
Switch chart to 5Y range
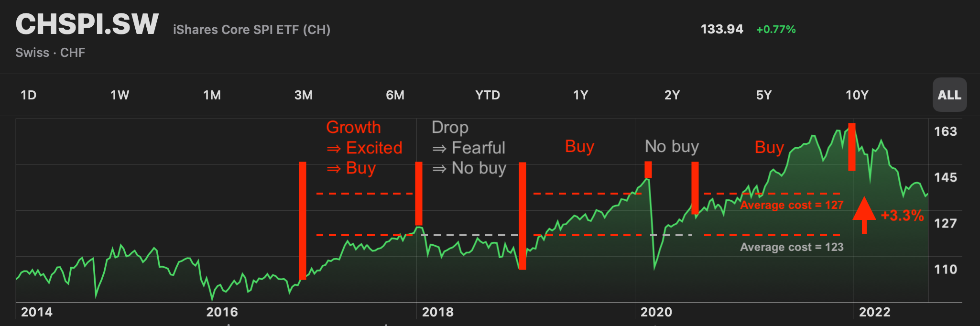(x=764, y=95)
